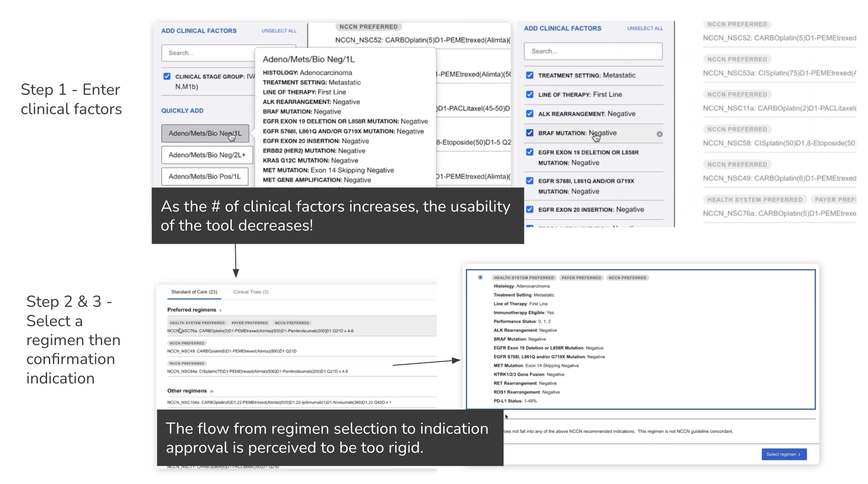
Task: Open Standard of Care (23) tab
Action: pos(194,292)
